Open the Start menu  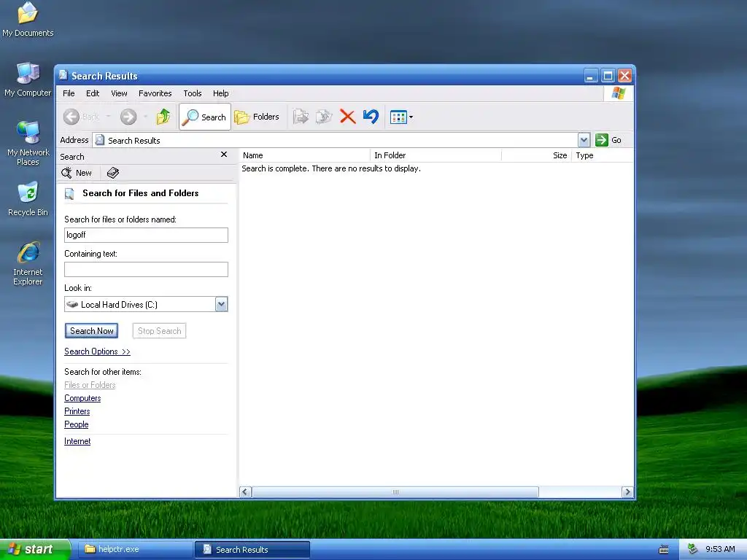34,549
